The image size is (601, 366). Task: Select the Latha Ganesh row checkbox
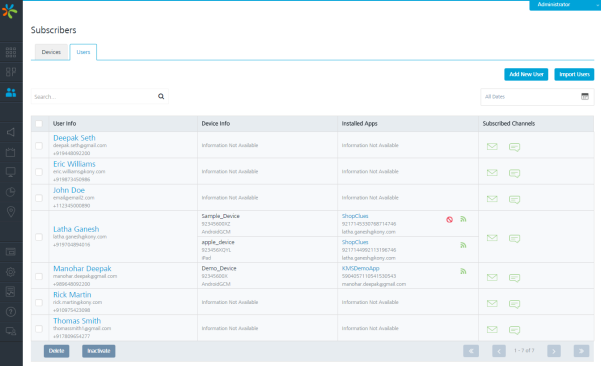click(x=39, y=237)
